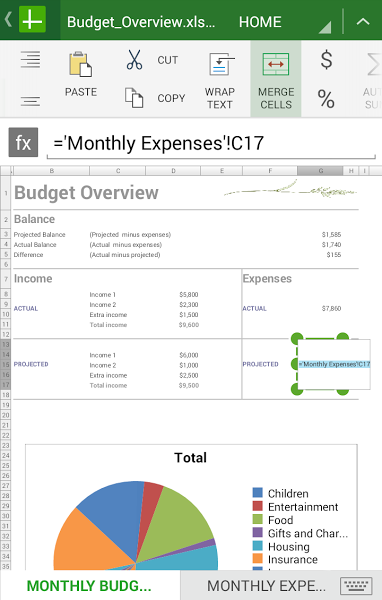The height and width of the screenshot is (600, 382).
Task: Show the on-screen keyboard
Action: tap(356, 586)
